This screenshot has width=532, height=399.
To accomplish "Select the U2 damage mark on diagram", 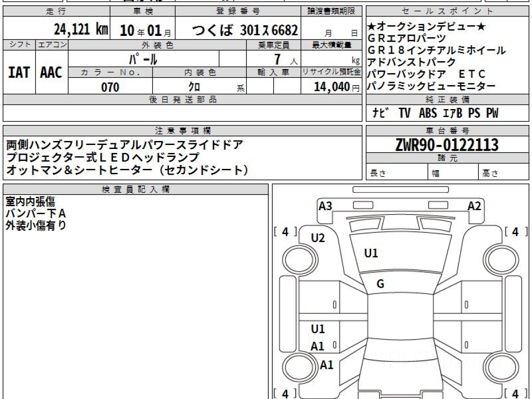I will click(x=318, y=238).
